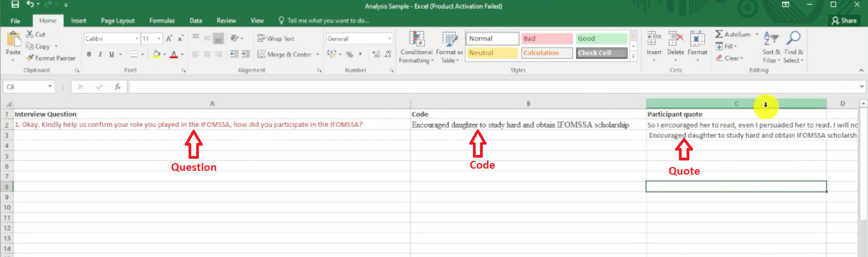The height and width of the screenshot is (257, 868).
Task: Toggle bold formatting
Action: pos(89,55)
